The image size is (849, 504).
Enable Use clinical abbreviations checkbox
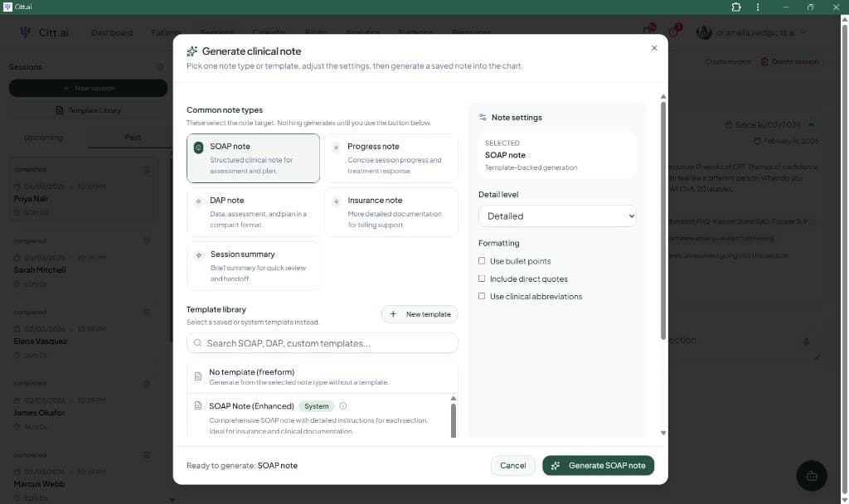coord(482,296)
